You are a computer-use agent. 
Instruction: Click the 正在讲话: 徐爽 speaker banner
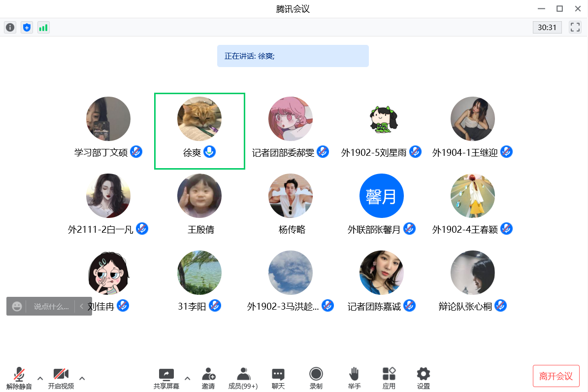(293, 56)
